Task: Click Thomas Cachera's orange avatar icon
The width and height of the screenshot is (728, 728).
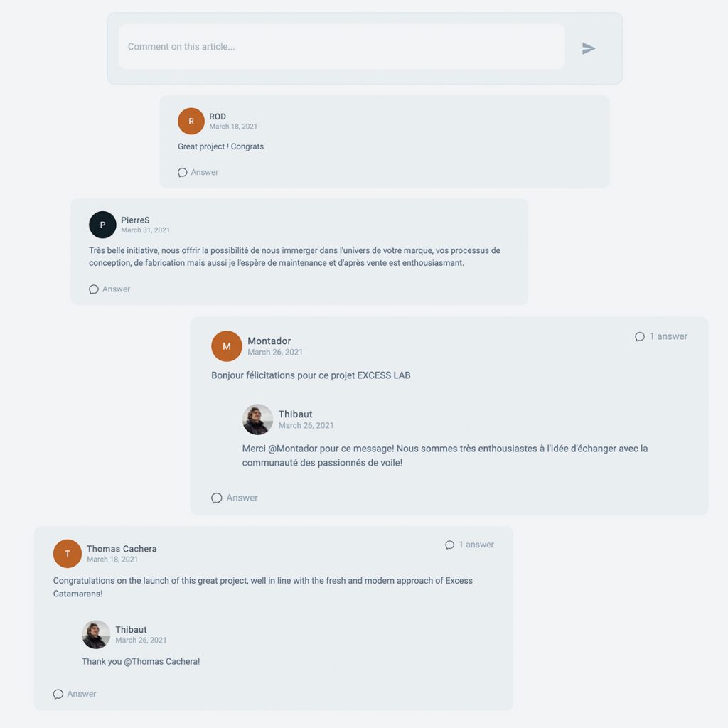Action: coord(68,554)
